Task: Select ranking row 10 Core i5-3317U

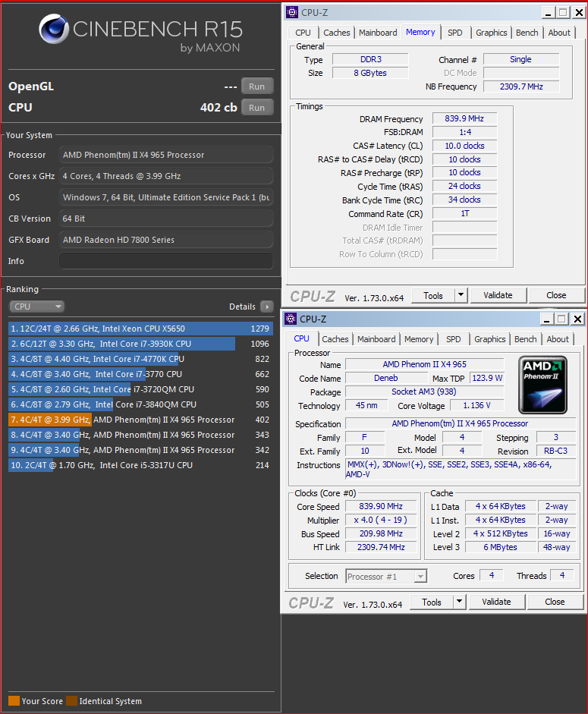Action: 140,465
